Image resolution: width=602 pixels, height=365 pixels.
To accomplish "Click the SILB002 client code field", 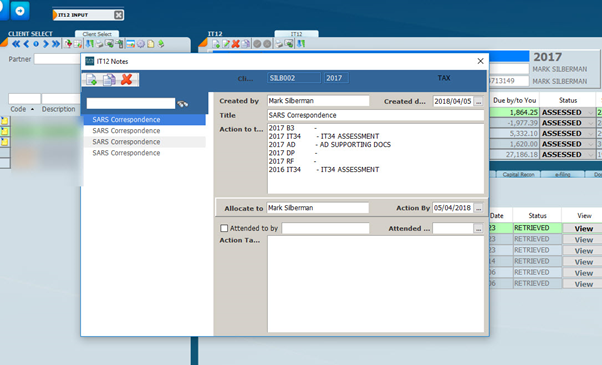I will [294, 78].
